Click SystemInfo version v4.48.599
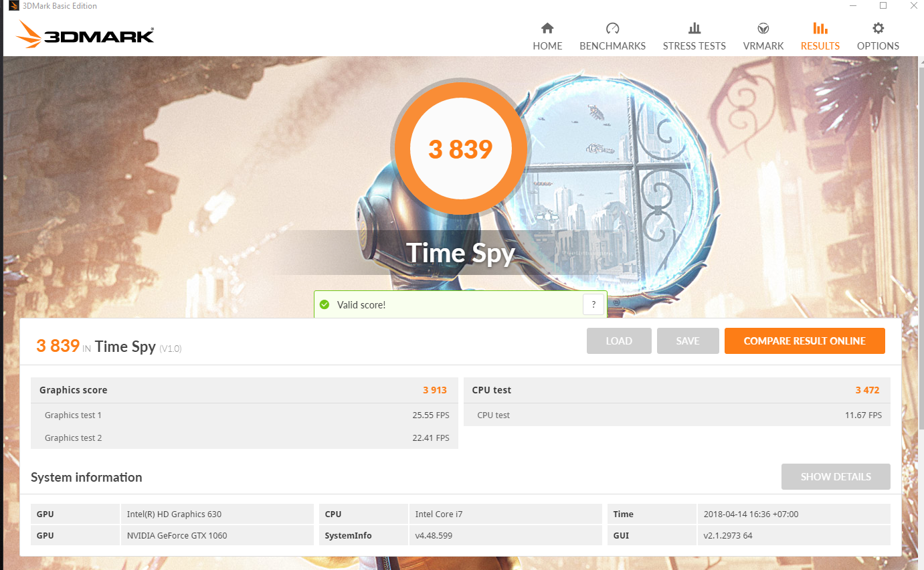The height and width of the screenshot is (570, 924). click(505, 536)
